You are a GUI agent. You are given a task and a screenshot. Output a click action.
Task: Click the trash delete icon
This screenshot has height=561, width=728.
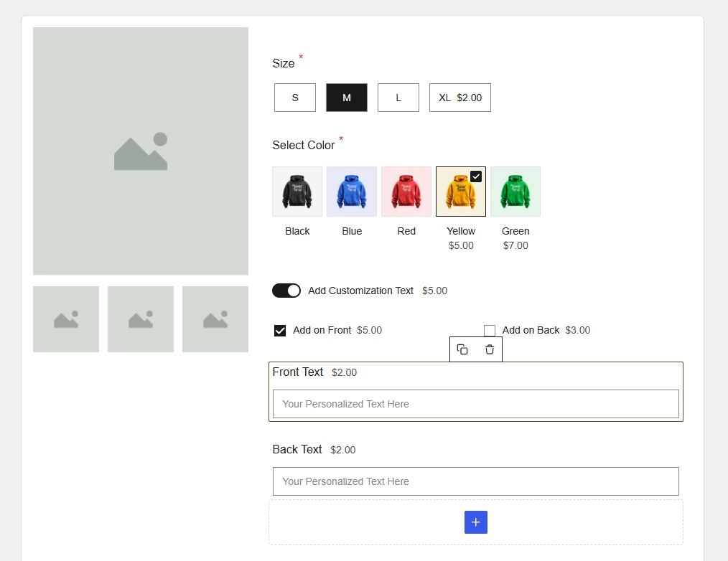(x=490, y=349)
